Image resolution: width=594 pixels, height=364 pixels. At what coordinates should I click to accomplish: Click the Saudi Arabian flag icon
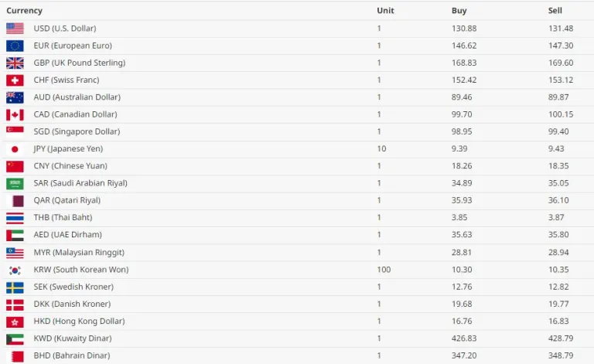click(x=15, y=183)
